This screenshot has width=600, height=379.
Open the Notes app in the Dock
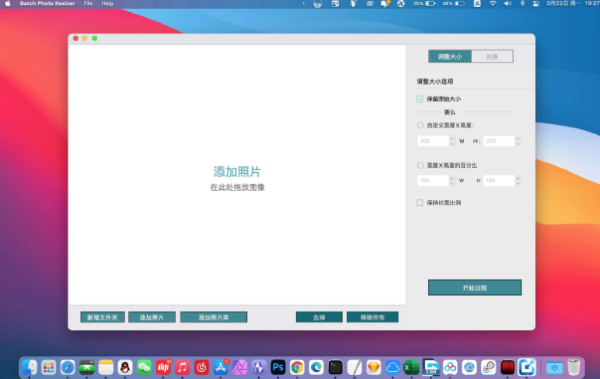[106, 368]
